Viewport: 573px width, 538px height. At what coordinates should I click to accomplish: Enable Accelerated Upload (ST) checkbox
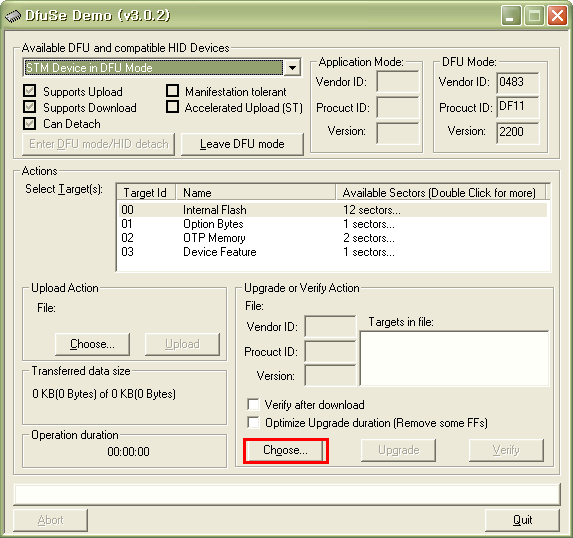tap(172, 107)
